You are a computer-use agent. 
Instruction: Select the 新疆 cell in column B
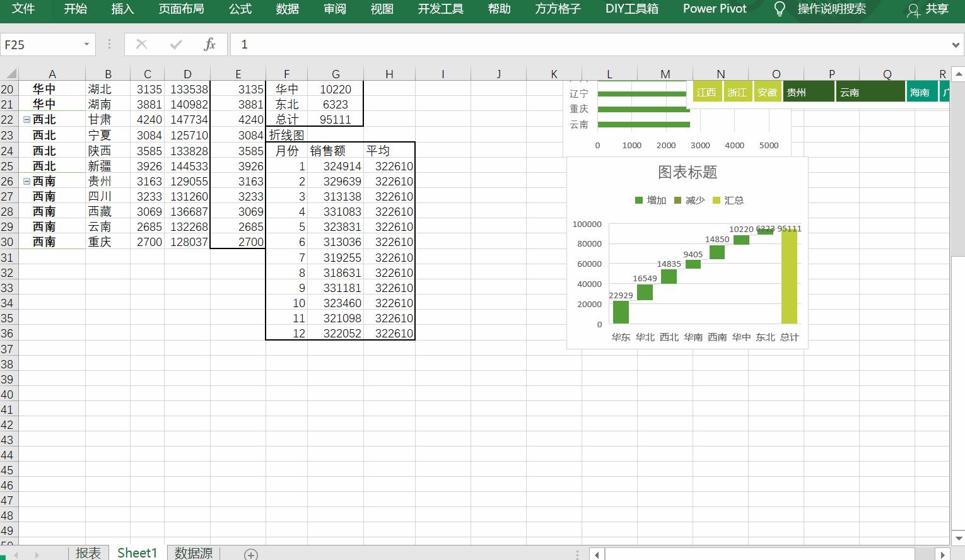[108, 166]
